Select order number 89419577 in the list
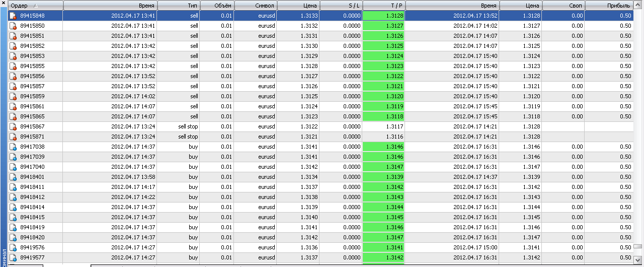Screen dimensions: 644x267 pos(32,257)
